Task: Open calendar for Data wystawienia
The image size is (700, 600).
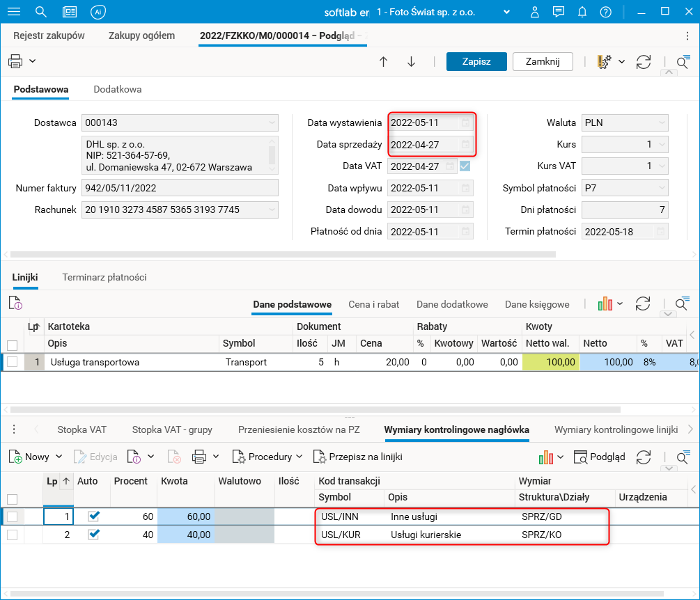Action: point(465,123)
